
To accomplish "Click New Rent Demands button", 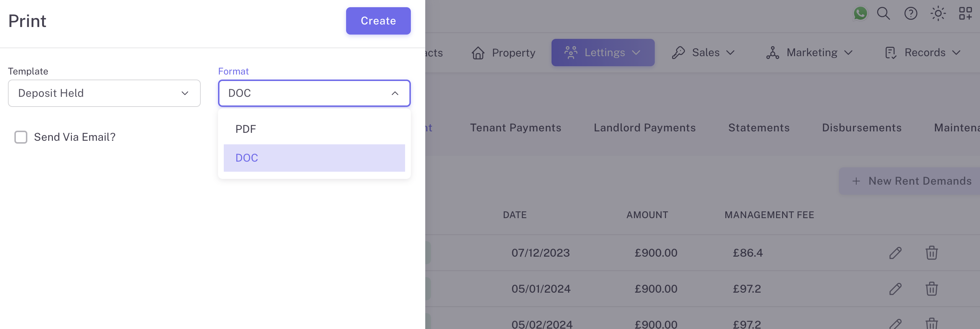I will pos(911,181).
